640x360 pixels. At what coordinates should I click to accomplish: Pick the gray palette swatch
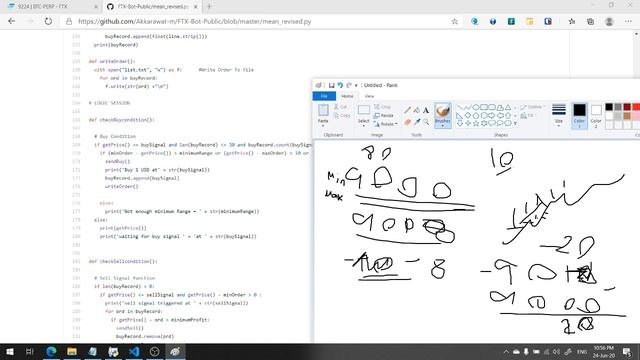(618, 107)
